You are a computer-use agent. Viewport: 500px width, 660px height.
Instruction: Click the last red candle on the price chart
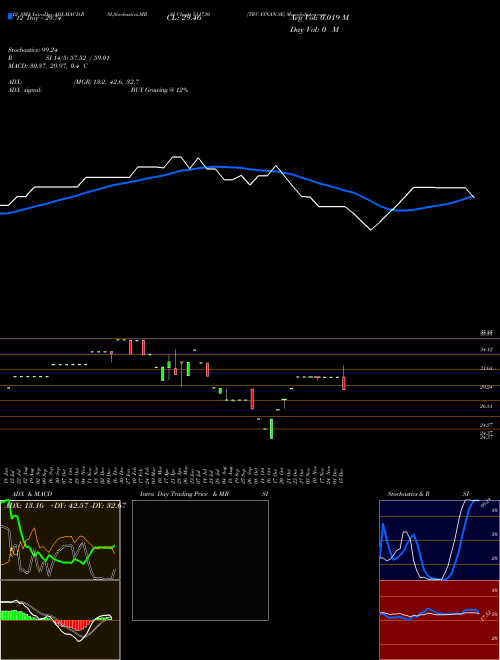(x=344, y=383)
